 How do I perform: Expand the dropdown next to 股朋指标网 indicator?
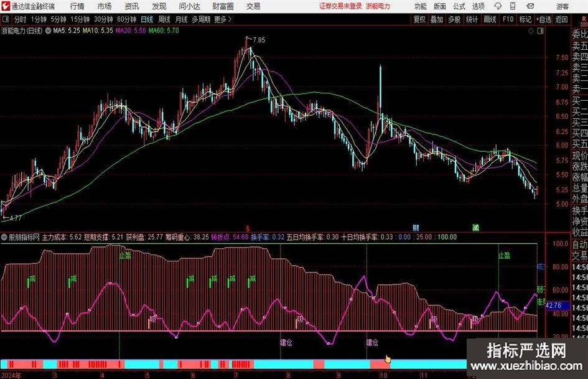coord(4,237)
